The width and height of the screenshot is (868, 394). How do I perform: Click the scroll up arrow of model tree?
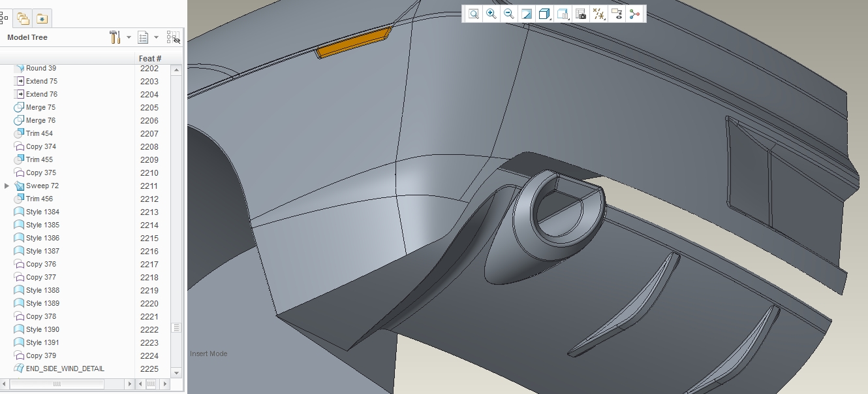tap(176, 70)
